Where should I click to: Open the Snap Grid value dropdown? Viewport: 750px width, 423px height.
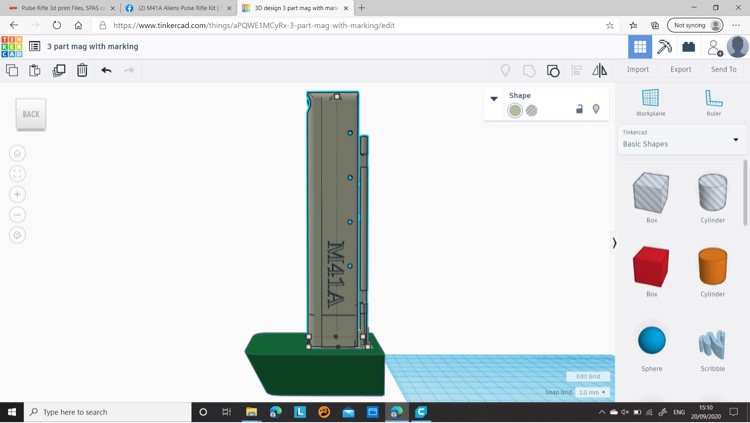click(x=592, y=392)
